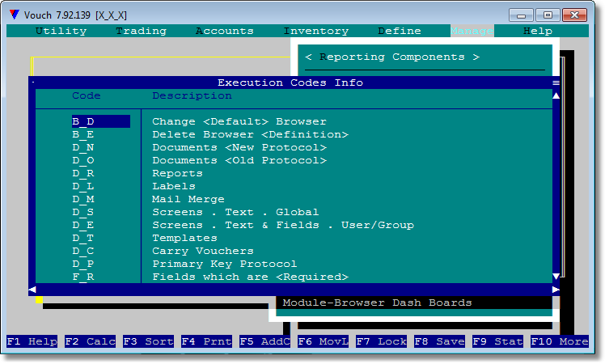Click description 'Documents <New Protocol>'
Screen dimensions: 605x364
[x=239, y=147]
